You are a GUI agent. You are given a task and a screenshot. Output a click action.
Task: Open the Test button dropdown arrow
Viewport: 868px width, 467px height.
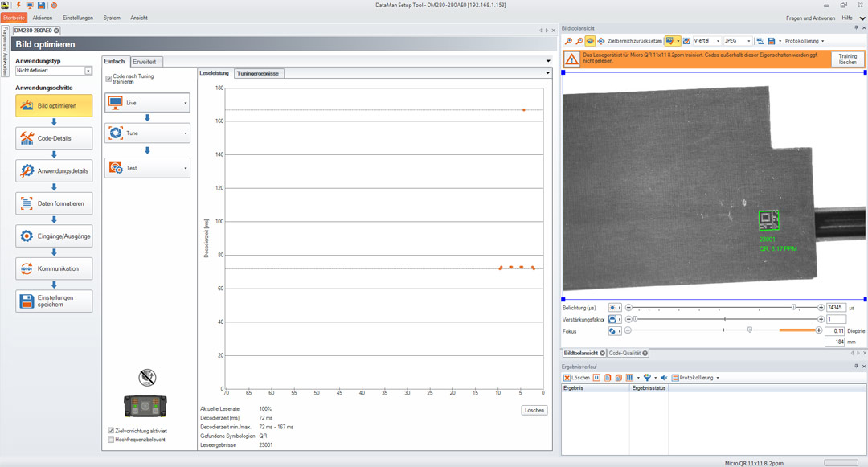pos(186,168)
